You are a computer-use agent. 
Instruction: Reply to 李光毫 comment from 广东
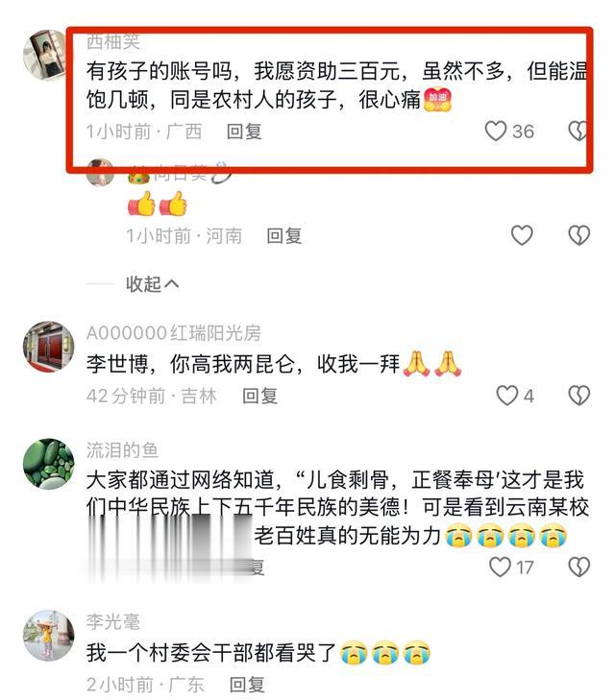[247, 685]
